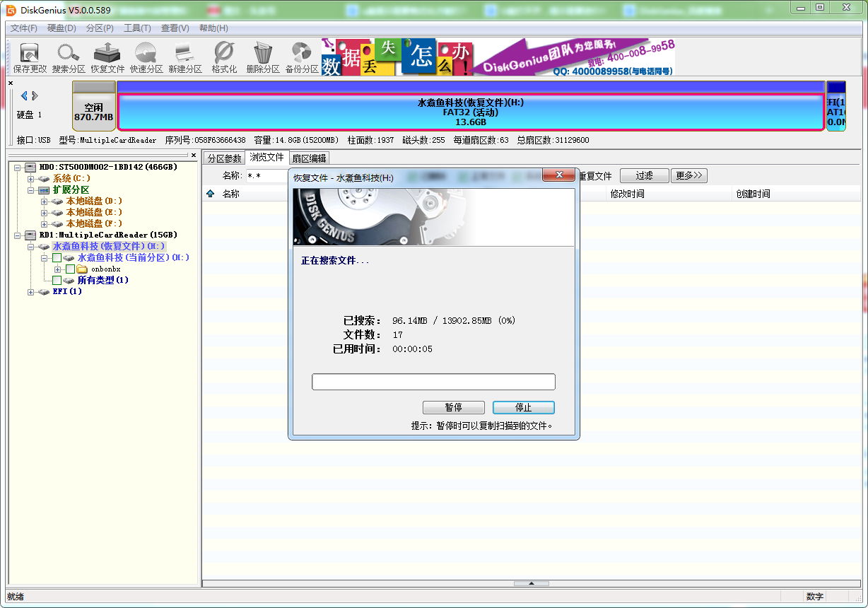Go to previous disk with left arrow

(x=24, y=95)
